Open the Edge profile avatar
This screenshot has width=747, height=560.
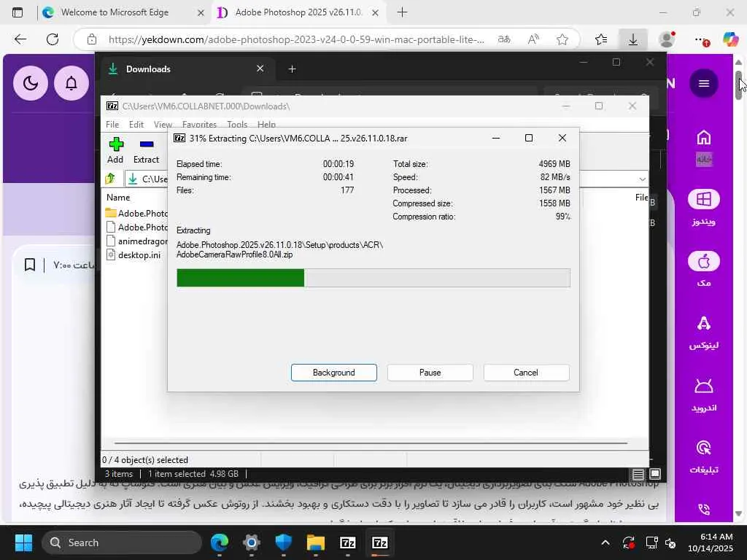(x=667, y=39)
